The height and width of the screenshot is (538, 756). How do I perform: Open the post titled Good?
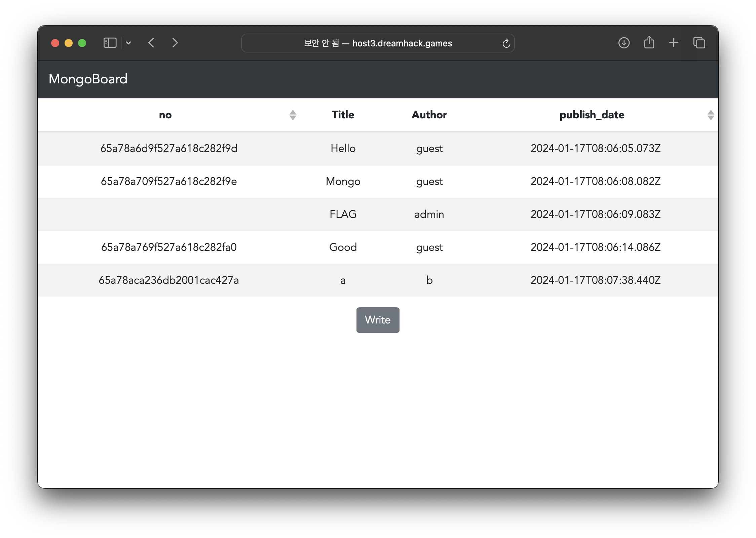[x=343, y=247]
